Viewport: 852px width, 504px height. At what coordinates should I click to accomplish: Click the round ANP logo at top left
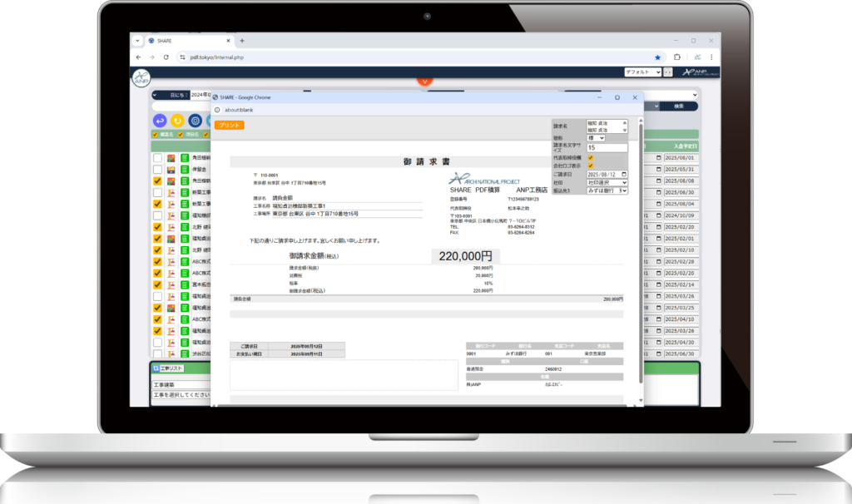click(x=141, y=78)
